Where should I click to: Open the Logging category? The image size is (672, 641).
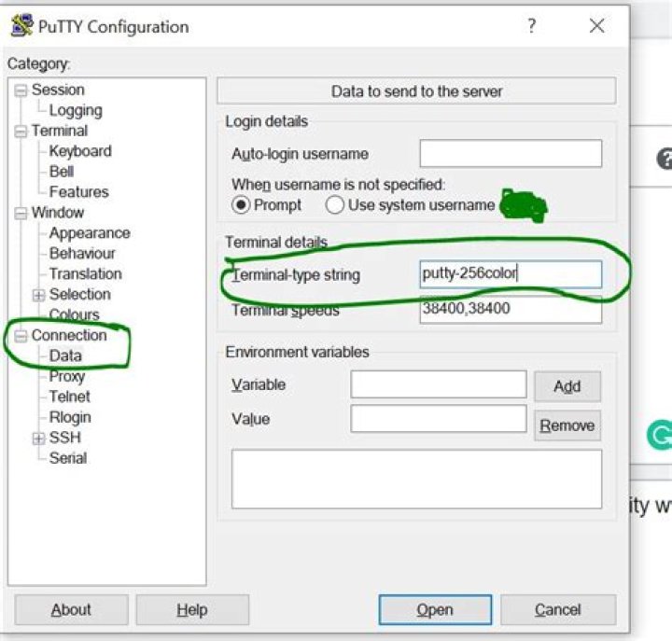[76, 110]
